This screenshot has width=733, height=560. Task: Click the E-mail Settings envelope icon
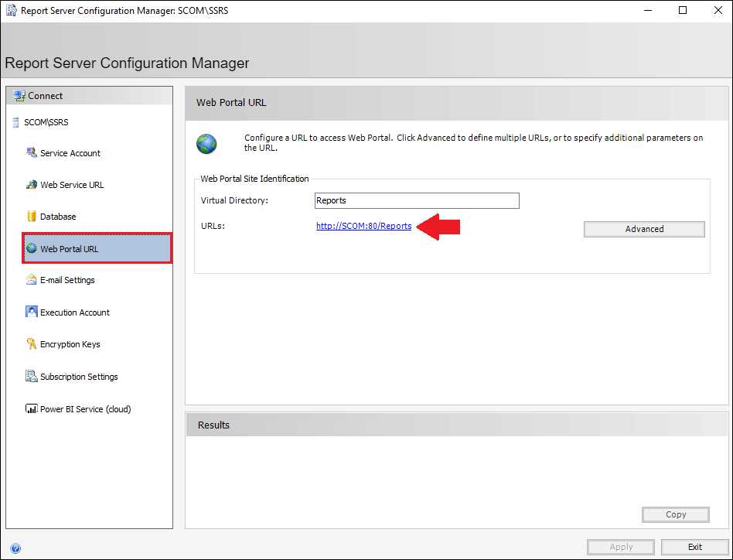click(32, 280)
